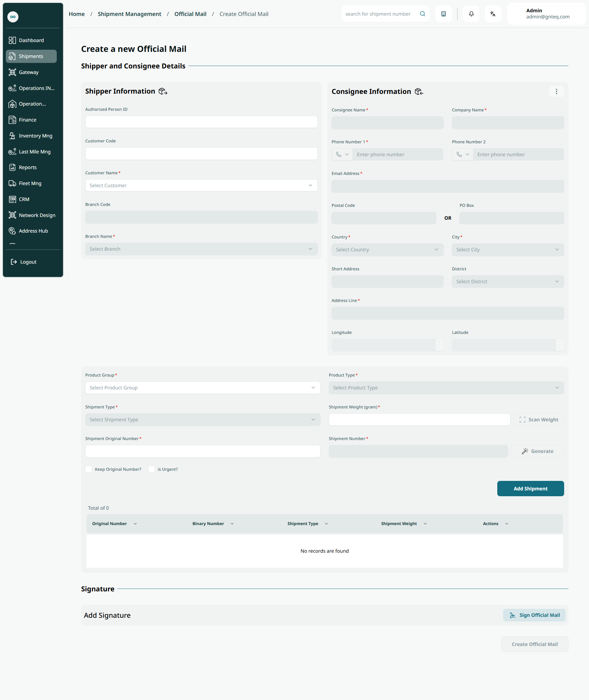Go to the Official Mail breadcrumb
589x700 pixels.
pyautogui.click(x=190, y=14)
